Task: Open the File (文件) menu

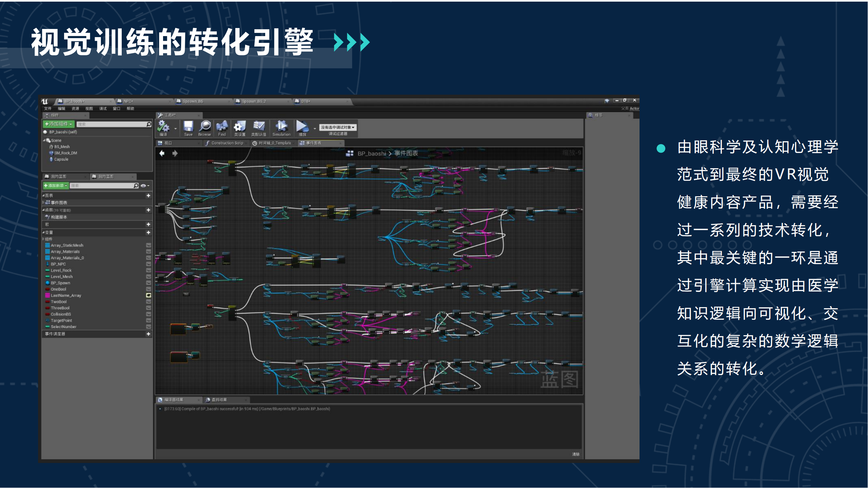Action: pyautogui.click(x=48, y=108)
